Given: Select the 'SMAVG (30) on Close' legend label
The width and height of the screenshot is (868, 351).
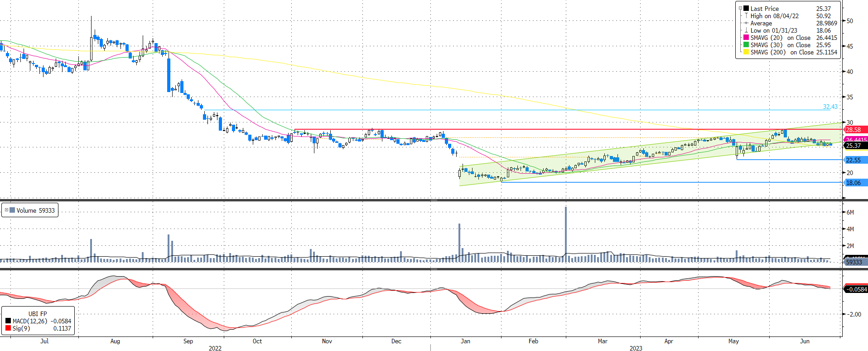Looking at the screenshot, I should [x=781, y=44].
